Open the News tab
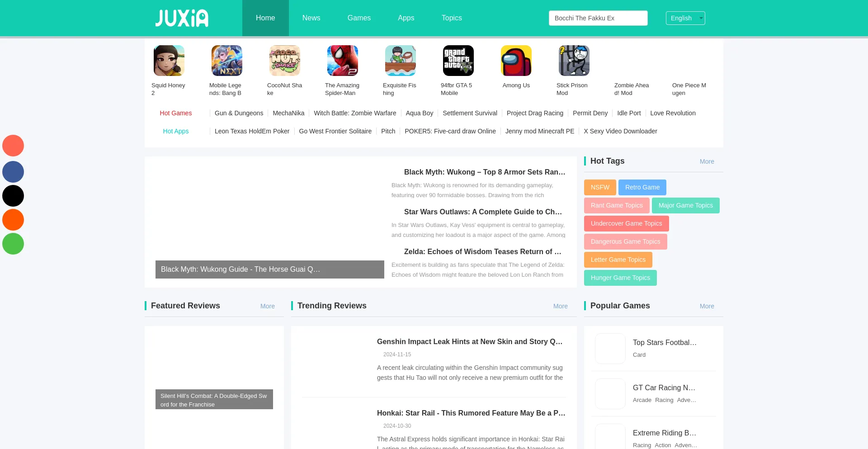Screen dimensions: 868x449 (x=311, y=18)
